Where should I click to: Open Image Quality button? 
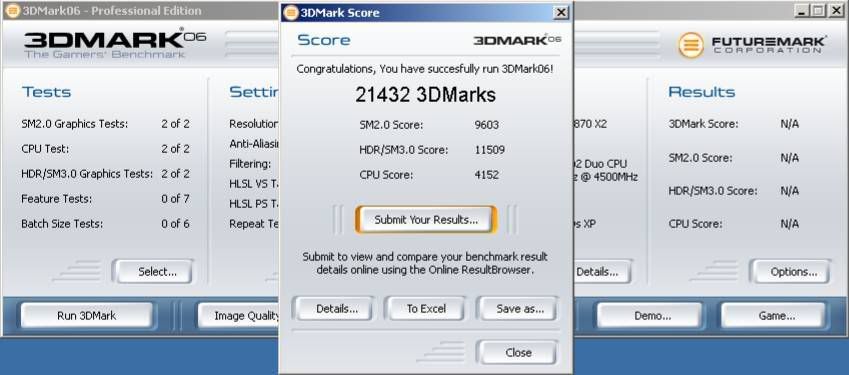tap(239, 315)
